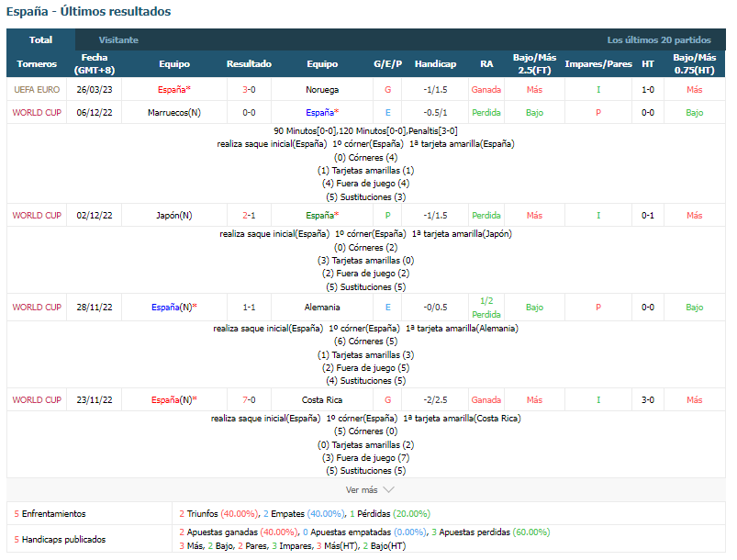
Task: Click the chevron next to Ver más
Action: coord(389,490)
